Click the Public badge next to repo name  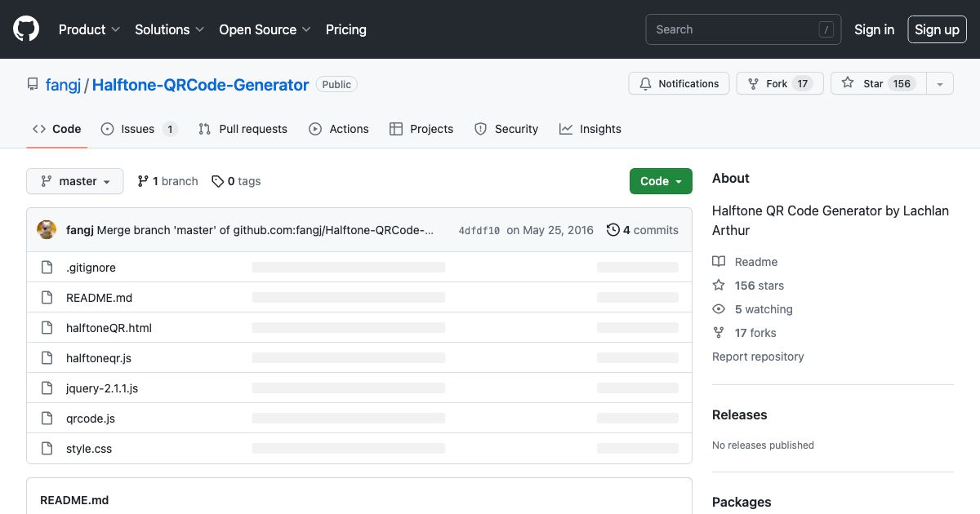point(336,84)
